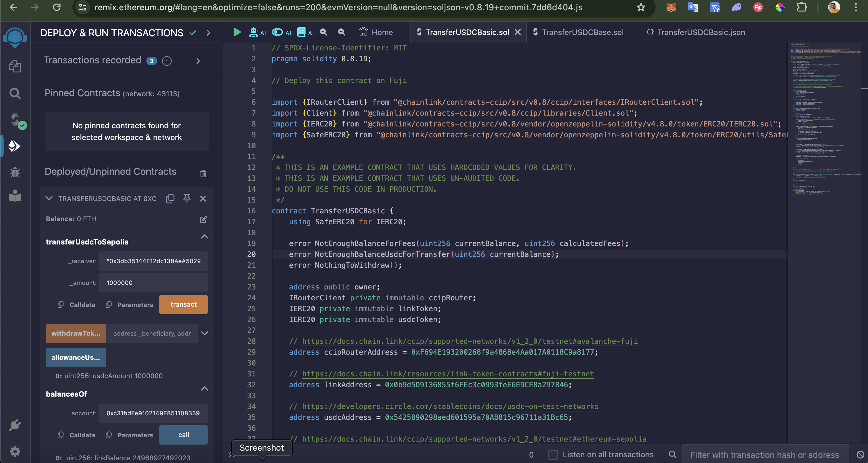868x463 pixels.
Task: Select the TransferUSDCBasic.json tab
Action: click(x=701, y=32)
